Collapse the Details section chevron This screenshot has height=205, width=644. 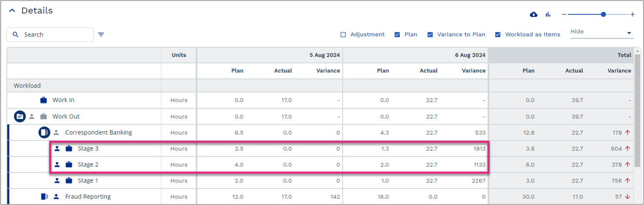tap(12, 11)
